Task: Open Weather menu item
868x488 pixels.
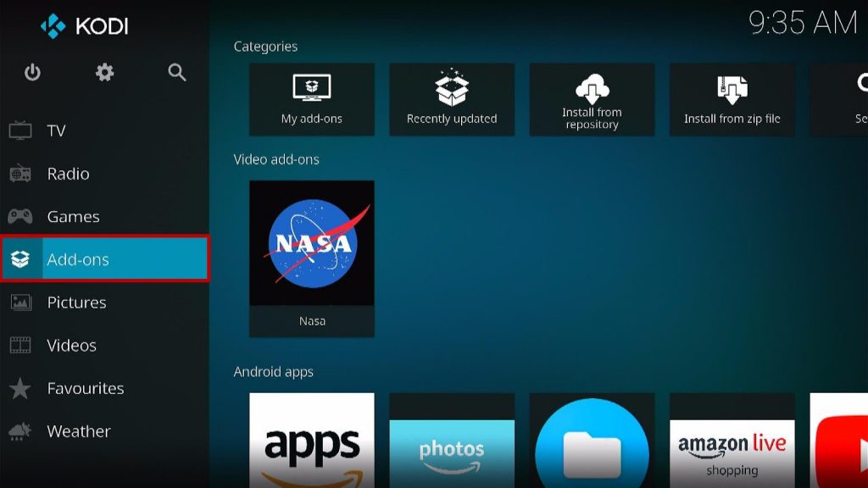Action: click(104, 431)
